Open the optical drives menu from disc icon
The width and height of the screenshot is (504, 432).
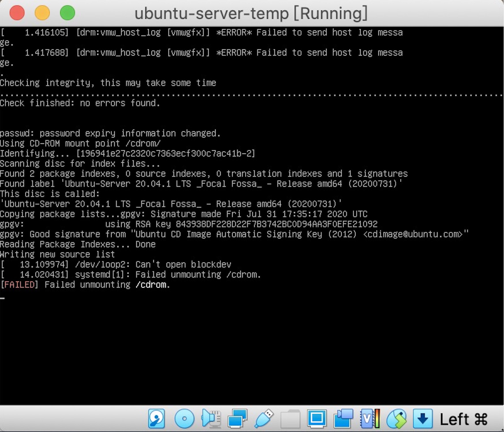pyautogui.click(x=185, y=419)
